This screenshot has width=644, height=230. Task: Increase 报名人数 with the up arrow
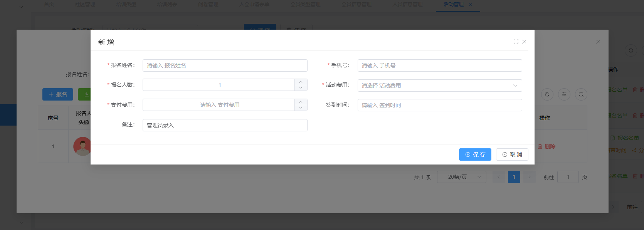coord(301,82)
